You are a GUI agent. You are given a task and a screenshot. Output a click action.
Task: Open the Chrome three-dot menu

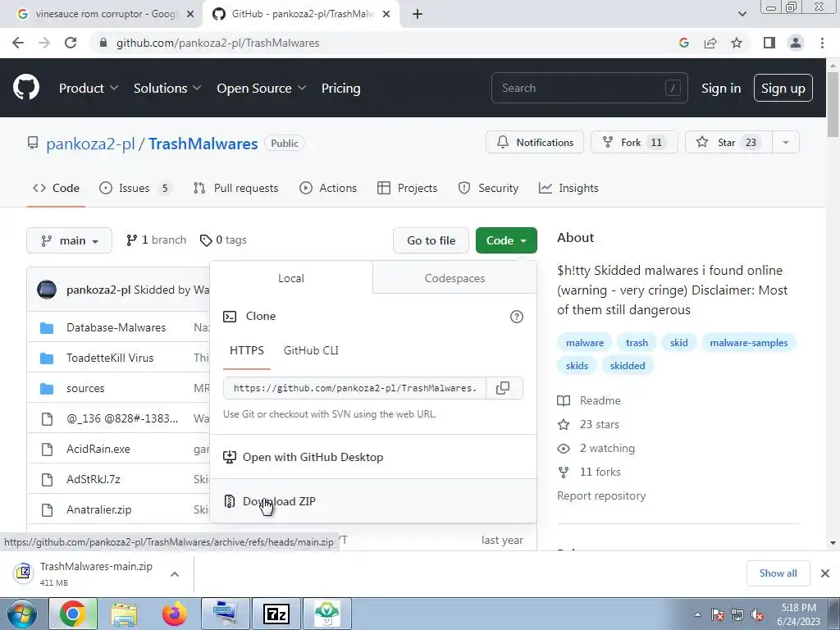[x=822, y=43]
